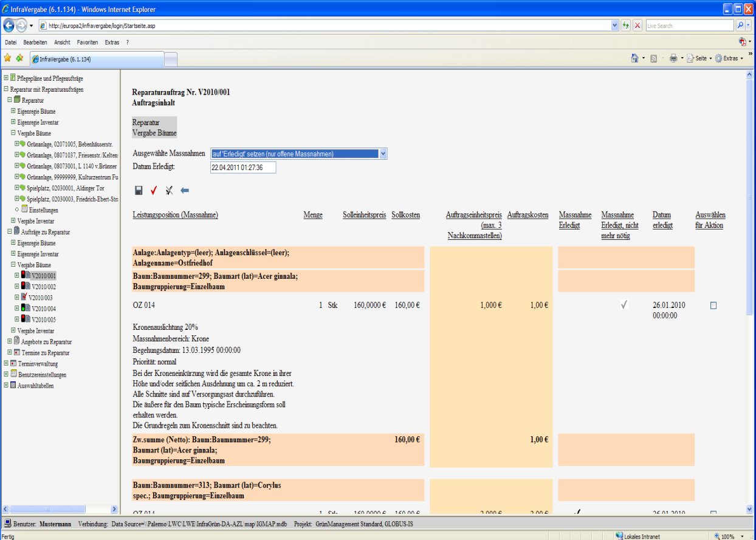
Task: Sort by Leistungsposition (Massnahme) column header
Action: click(x=175, y=215)
